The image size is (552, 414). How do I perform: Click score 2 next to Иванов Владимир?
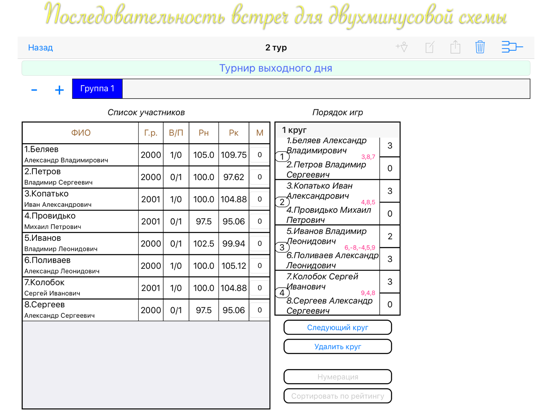click(x=390, y=236)
